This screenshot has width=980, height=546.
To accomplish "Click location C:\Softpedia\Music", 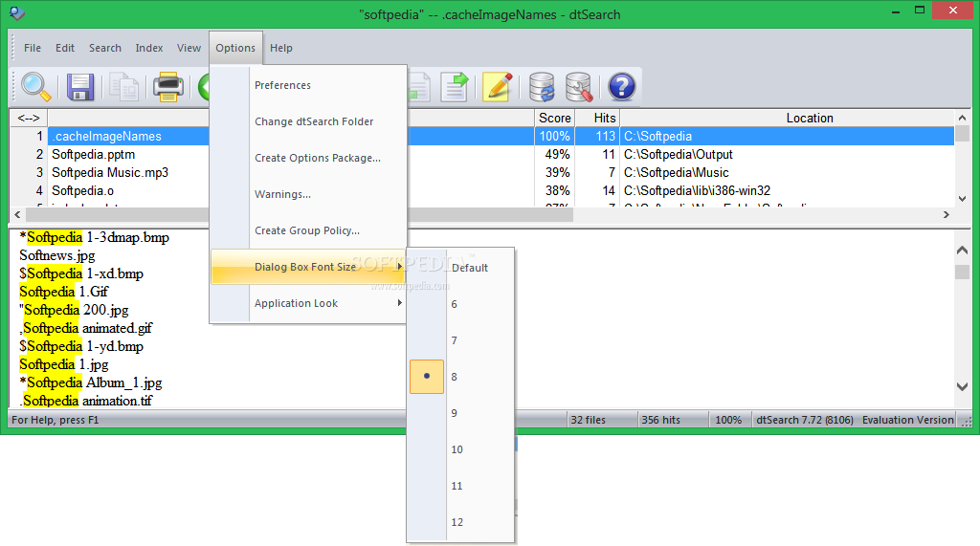I will click(x=677, y=172).
